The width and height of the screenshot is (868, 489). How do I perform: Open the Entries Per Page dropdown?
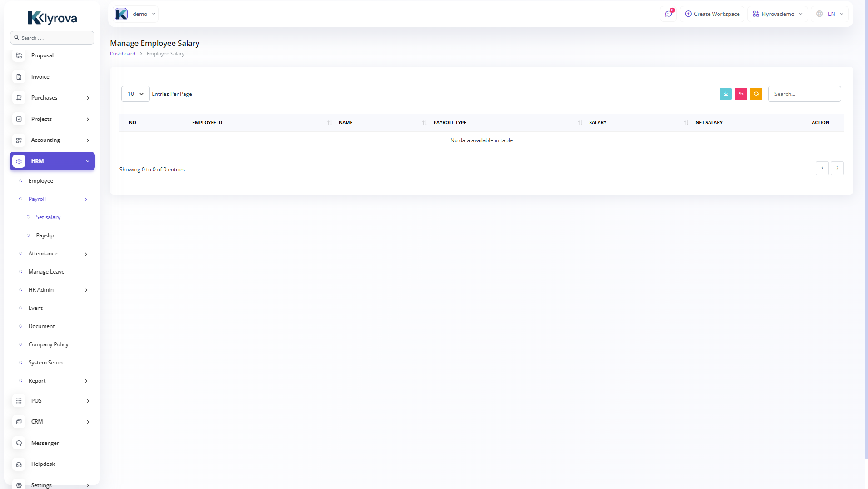pyautogui.click(x=135, y=94)
